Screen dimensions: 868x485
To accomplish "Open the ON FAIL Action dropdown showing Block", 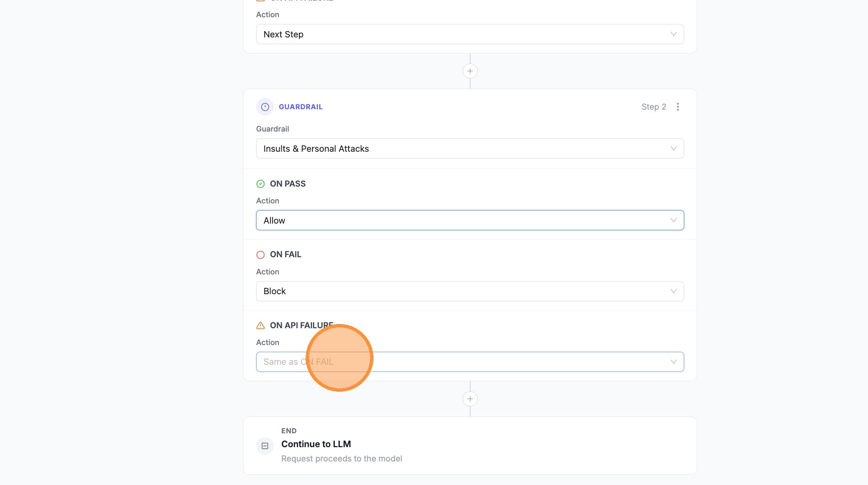I will (x=469, y=291).
